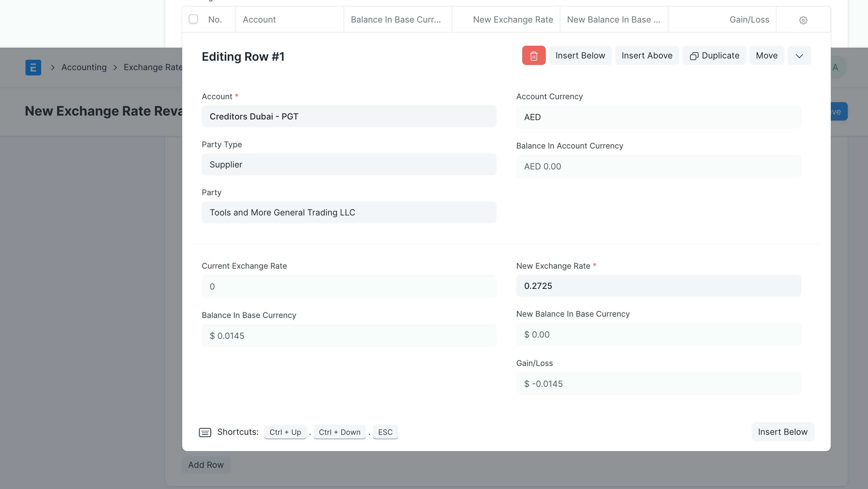Open the Party field Tools and More
This screenshot has width=868, height=489.
pyautogui.click(x=349, y=213)
